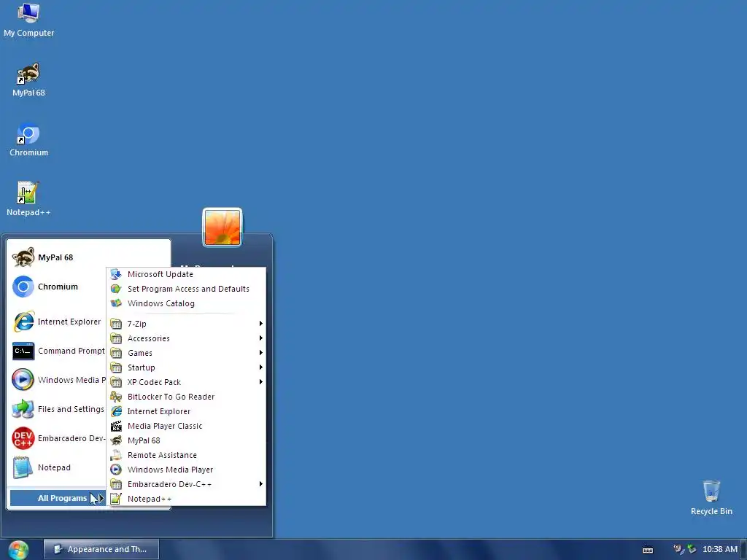Viewport: 747px width, 560px height.
Task: Open Set Program Access and Defaults
Action: tap(186, 289)
